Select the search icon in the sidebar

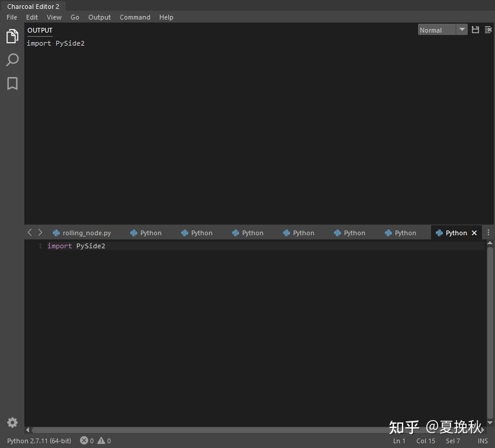[x=12, y=60]
